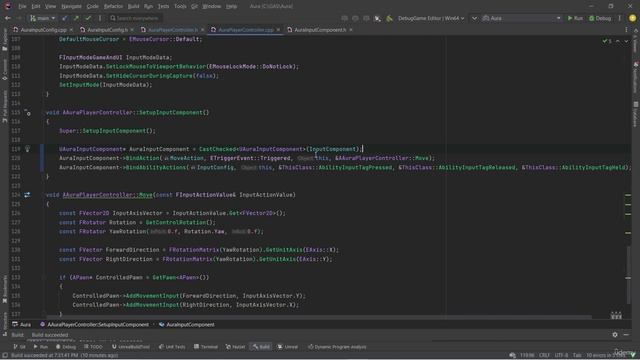Image resolution: width=640 pixels, height=360 pixels.
Task: Open the Debug tool window at bottom
Action: pyautogui.click(x=66, y=347)
